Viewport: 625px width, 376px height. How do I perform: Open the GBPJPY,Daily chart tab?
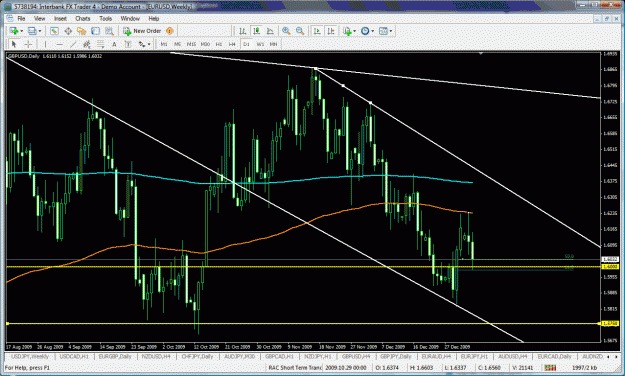[x=395, y=356]
